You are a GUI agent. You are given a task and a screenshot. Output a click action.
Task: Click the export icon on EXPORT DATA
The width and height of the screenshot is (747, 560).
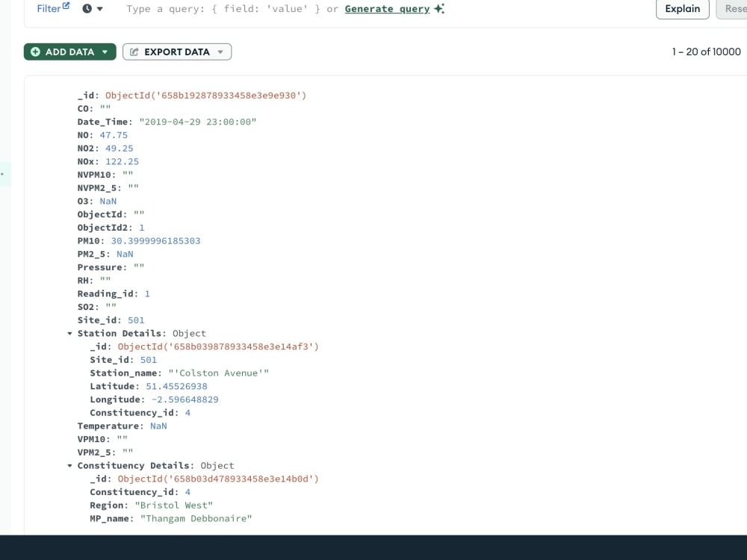click(135, 52)
